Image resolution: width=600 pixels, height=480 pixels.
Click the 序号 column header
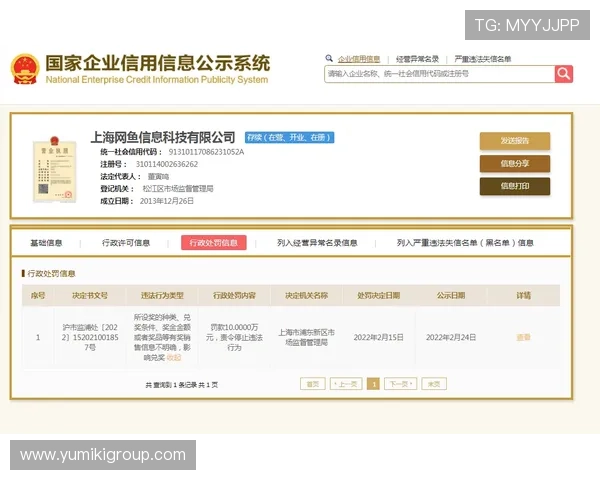[x=38, y=296]
